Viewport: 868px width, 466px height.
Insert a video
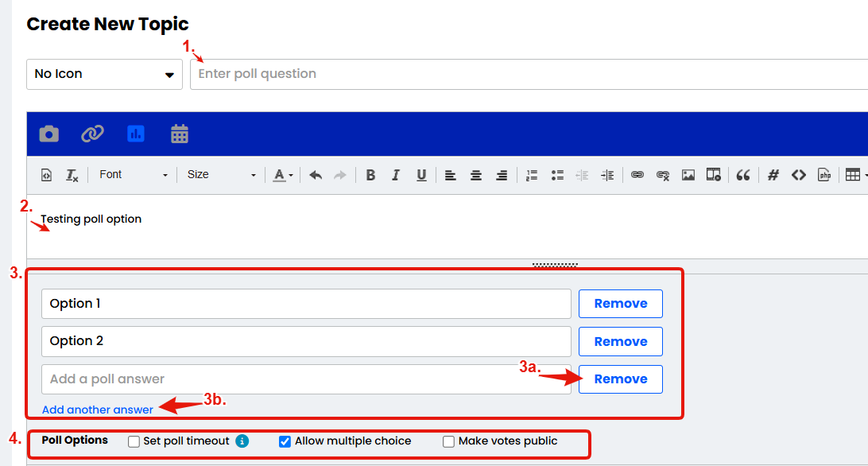pos(714,175)
